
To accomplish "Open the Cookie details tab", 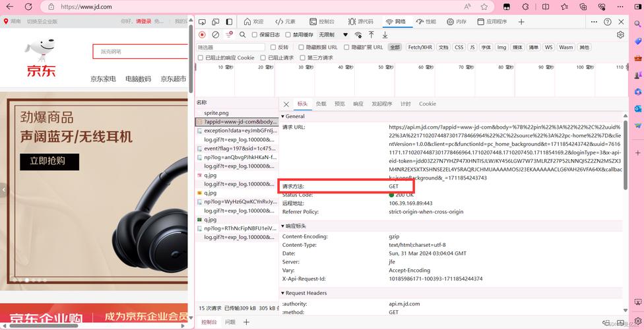I will tap(428, 104).
